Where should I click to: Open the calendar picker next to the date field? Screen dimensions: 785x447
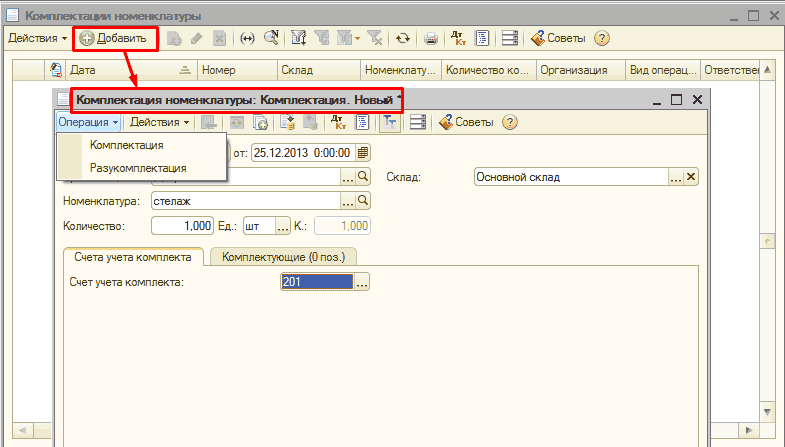click(x=363, y=152)
